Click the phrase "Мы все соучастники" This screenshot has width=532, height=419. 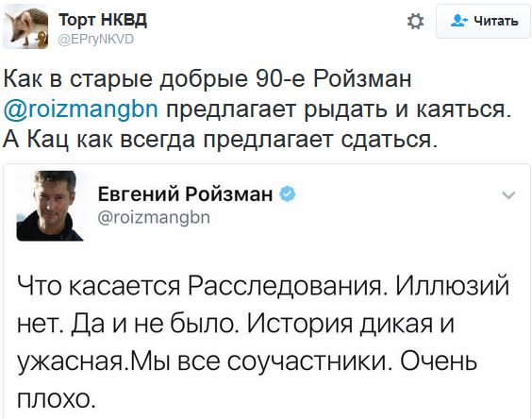258,360
